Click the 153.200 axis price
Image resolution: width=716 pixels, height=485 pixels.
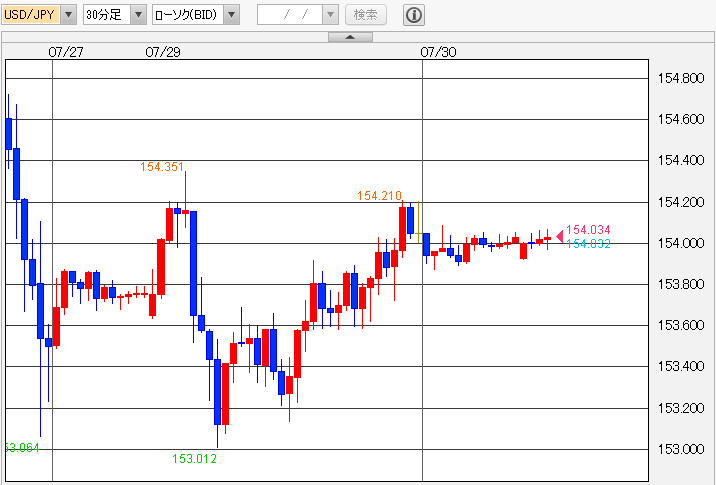[681, 408]
